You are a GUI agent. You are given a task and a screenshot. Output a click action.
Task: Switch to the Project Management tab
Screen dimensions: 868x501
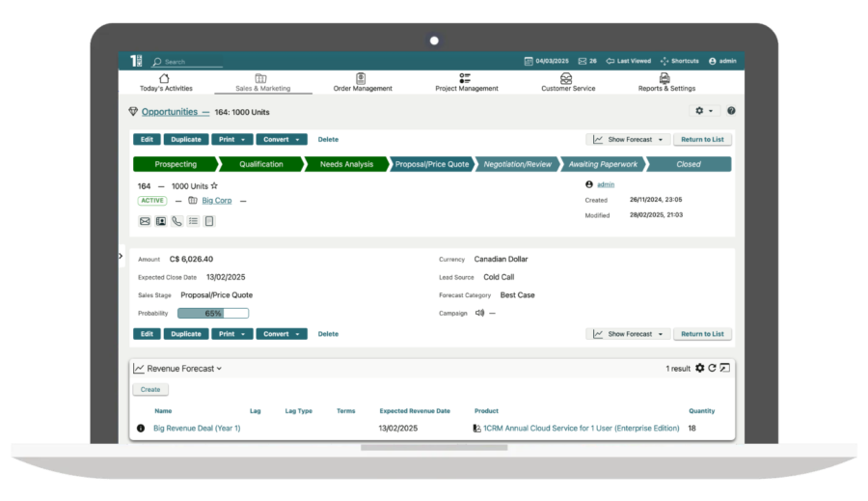pyautogui.click(x=466, y=82)
